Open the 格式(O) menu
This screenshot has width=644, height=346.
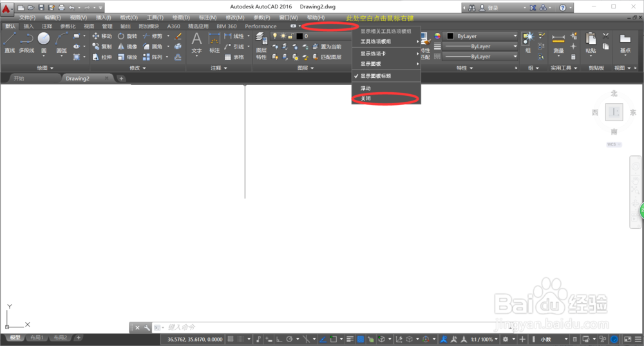(129, 17)
